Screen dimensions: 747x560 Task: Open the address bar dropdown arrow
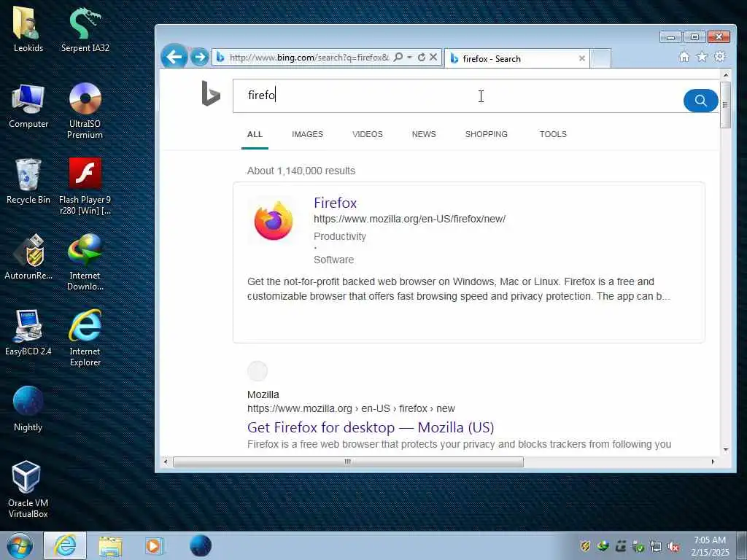[x=409, y=57]
